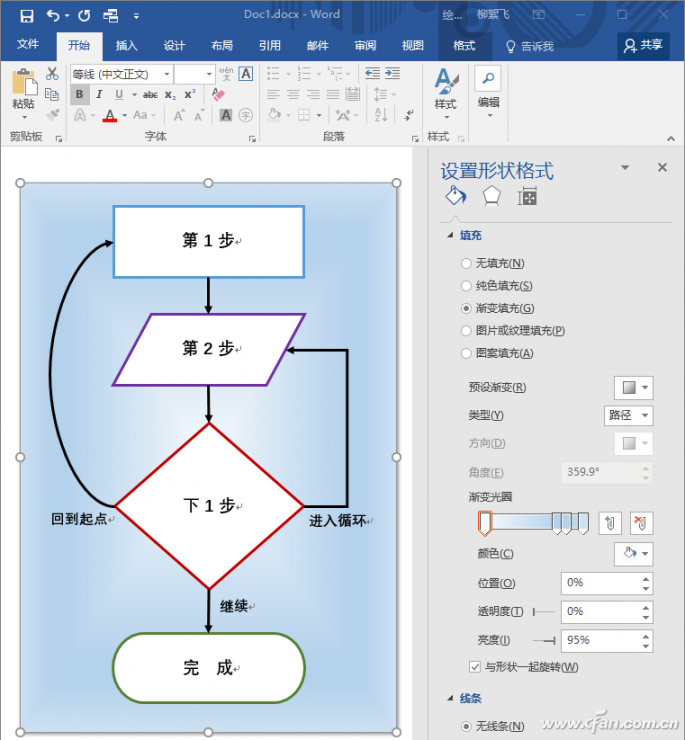
Task: Click the bullet list icon
Action: [273, 74]
